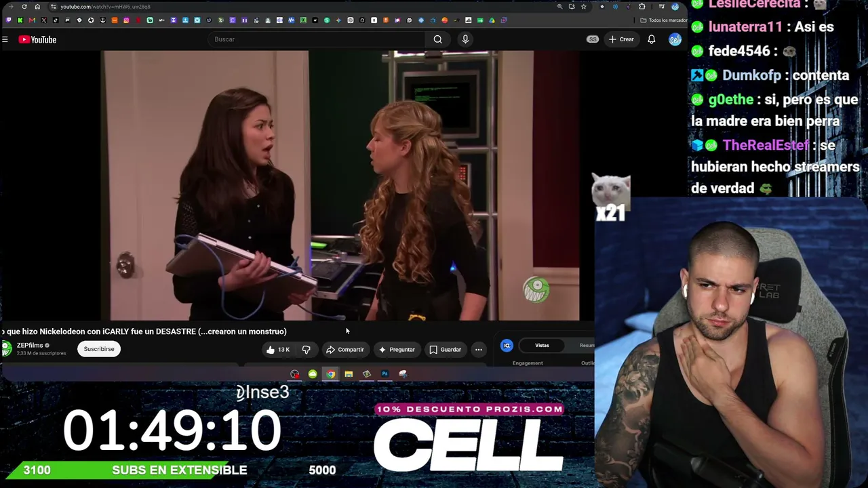Bookmark this page with the star
This screenshot has width=868, height=488.
click(x=584, y=7)
